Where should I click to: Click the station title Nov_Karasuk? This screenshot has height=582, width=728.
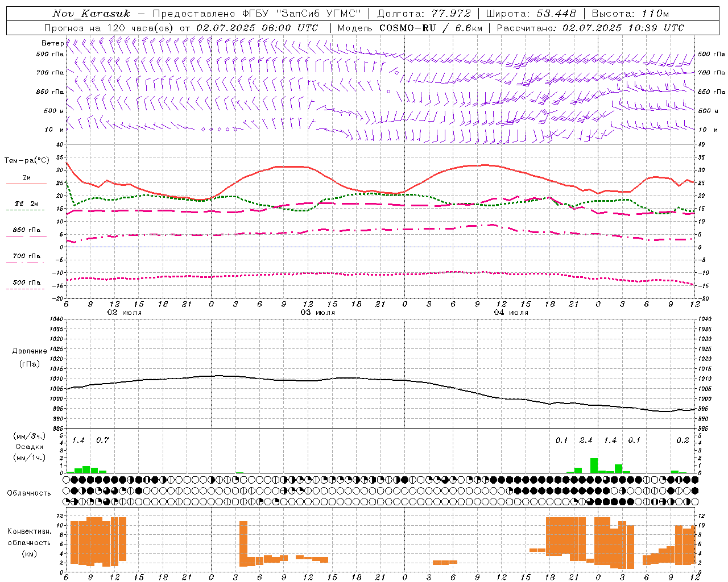pos(91,14)
